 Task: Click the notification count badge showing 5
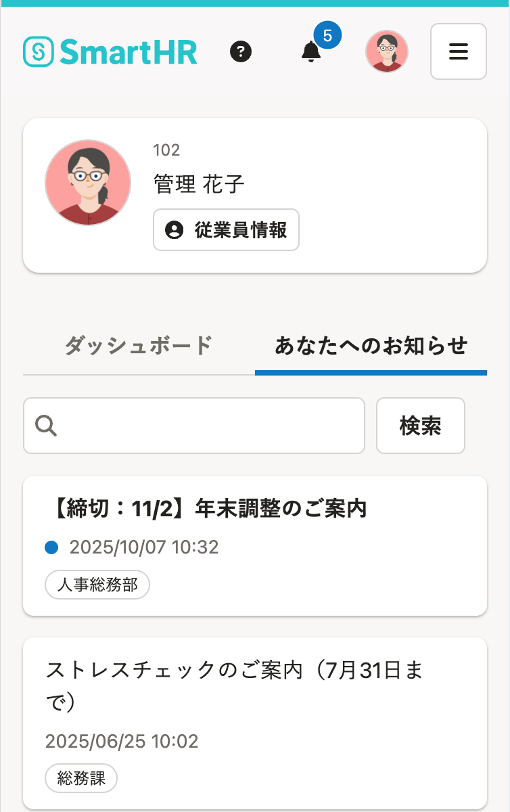tap(327, 35)
